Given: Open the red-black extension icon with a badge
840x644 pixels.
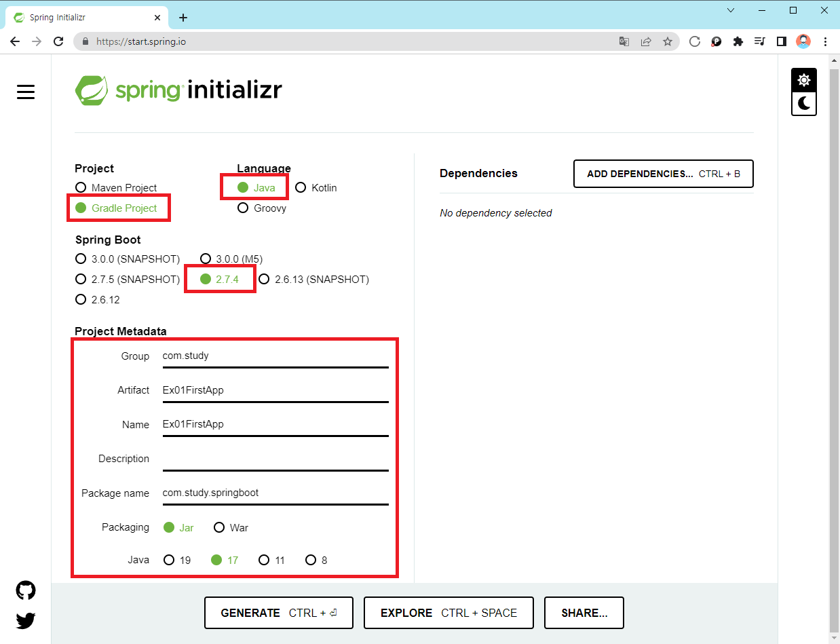Looking at the screenshot, I should point(716,41).
